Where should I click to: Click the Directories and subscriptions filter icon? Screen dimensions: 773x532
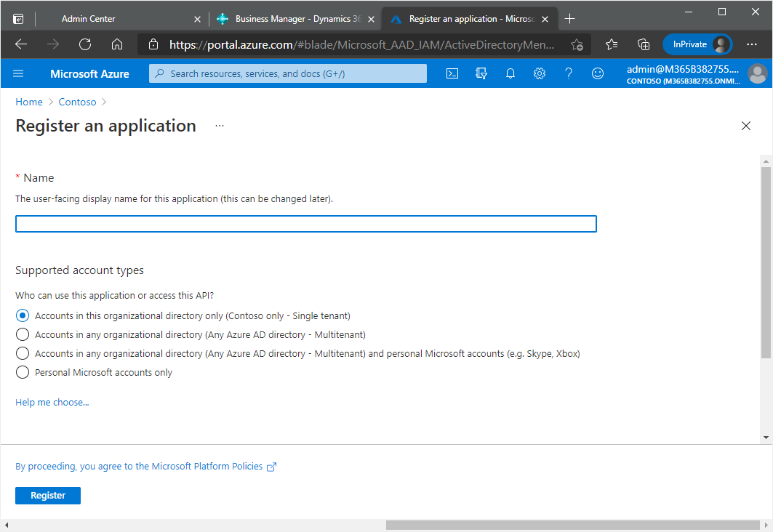pyautogui.click(x=481, y=73)
